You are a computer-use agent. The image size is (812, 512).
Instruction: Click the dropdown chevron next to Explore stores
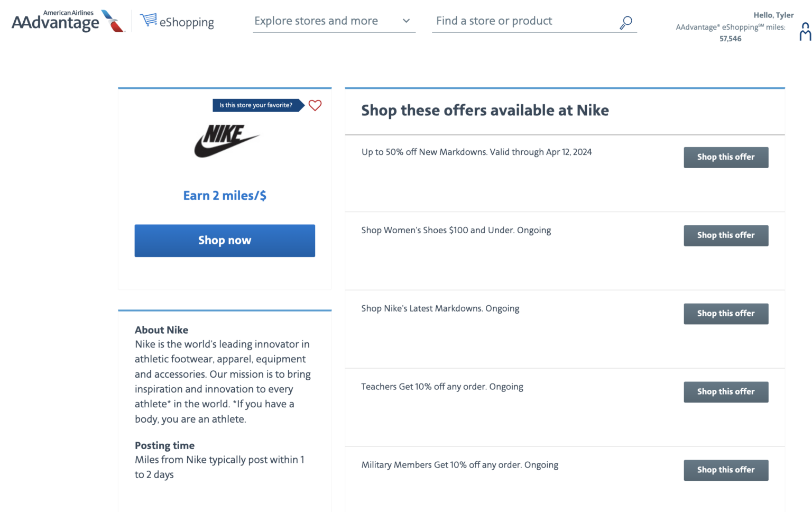click(406, 21)
